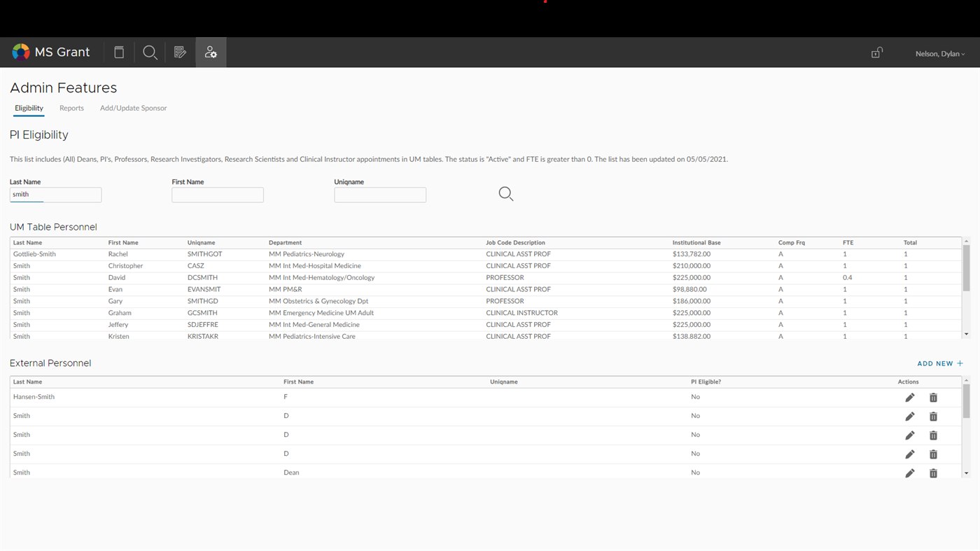
Task: Click the MS Grant colorful logo
Action: coord(21,52)
